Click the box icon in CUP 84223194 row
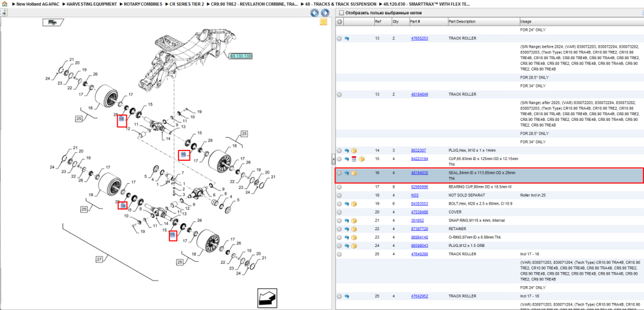 tap(361, 159)
